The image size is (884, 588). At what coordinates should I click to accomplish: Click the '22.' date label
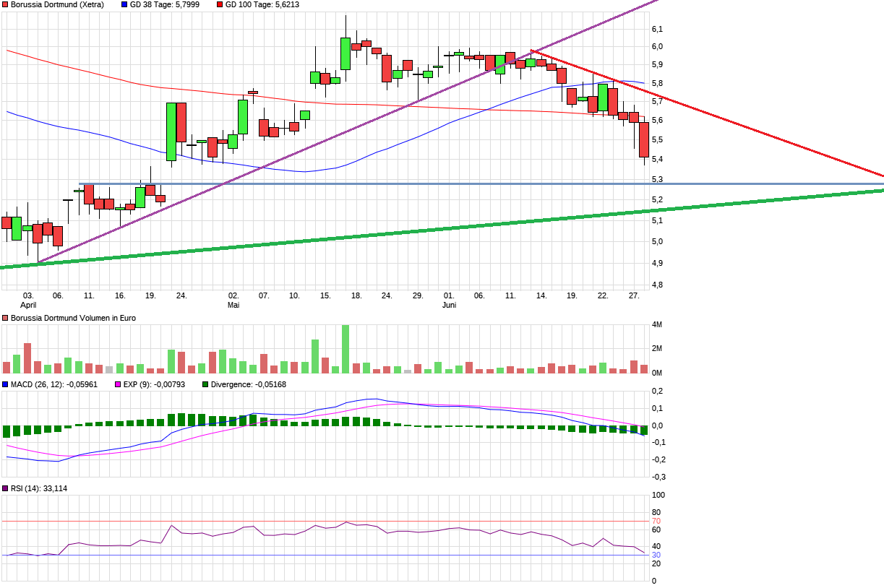[603, 295]
